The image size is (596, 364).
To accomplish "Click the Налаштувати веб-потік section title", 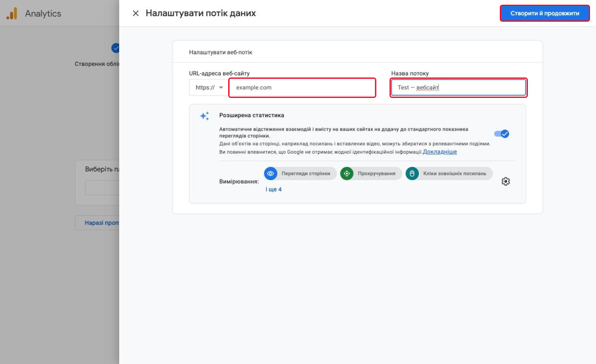I will (221, 52).
